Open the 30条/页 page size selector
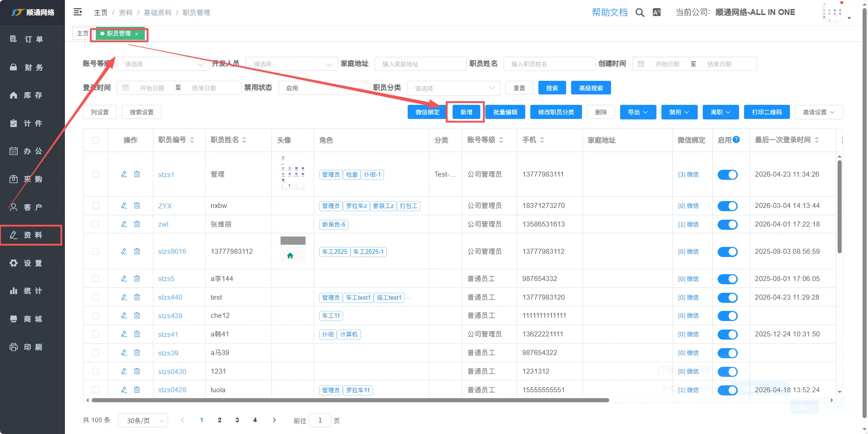Screen dimensions: 868x434 pyautogui.click(x=143, y=420)
